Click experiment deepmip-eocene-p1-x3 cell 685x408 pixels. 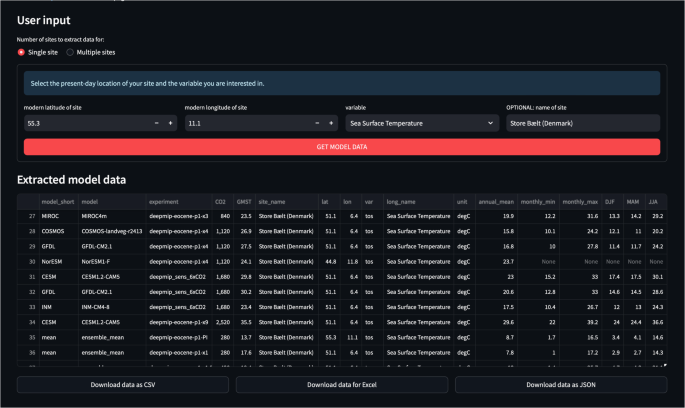(x=179, y=216)
